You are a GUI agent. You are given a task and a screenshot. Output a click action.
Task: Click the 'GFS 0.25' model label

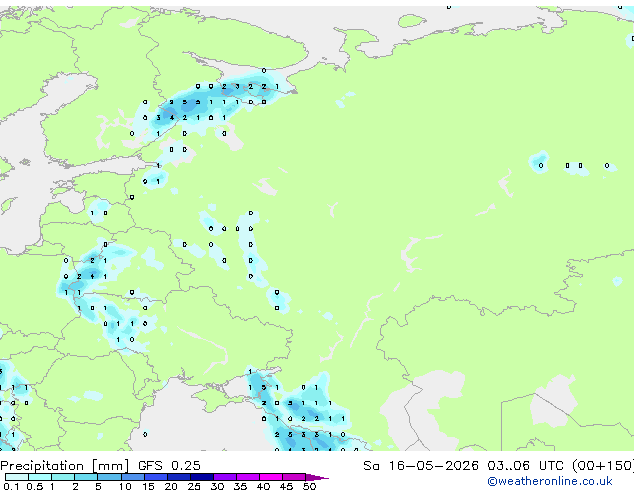169,466
